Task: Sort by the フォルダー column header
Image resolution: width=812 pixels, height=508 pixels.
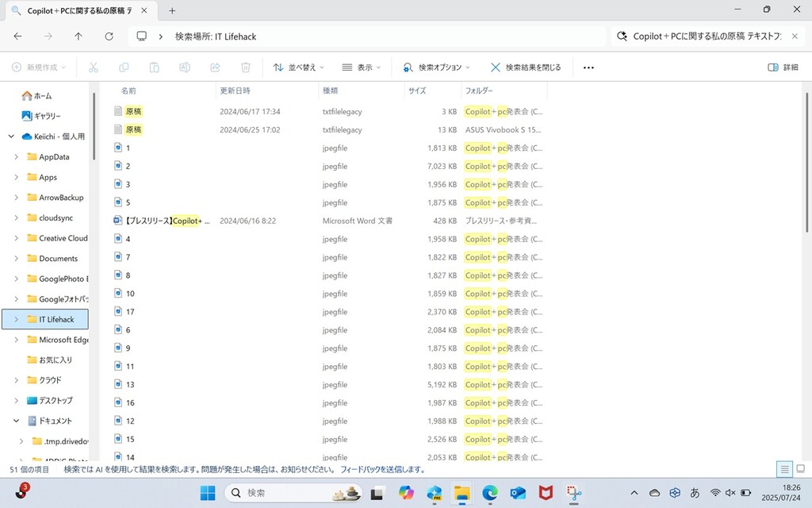Action: 479,90
